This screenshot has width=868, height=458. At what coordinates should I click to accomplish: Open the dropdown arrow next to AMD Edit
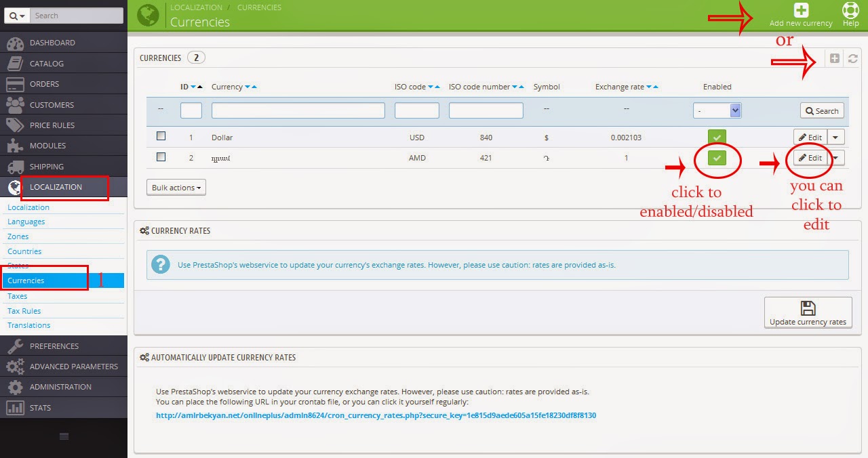pos(835,158)
